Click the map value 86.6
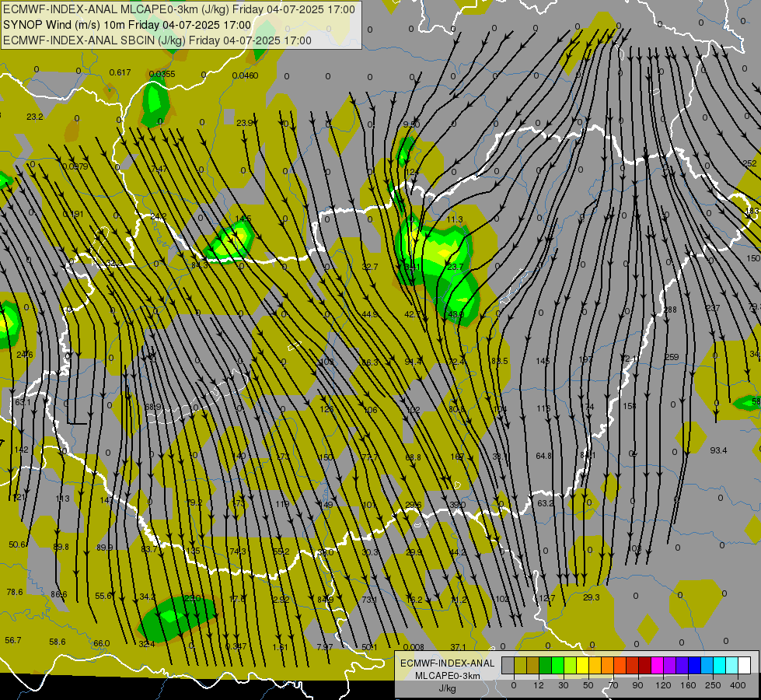The width and height of the screenshot is (761, 700). point(59,594)
